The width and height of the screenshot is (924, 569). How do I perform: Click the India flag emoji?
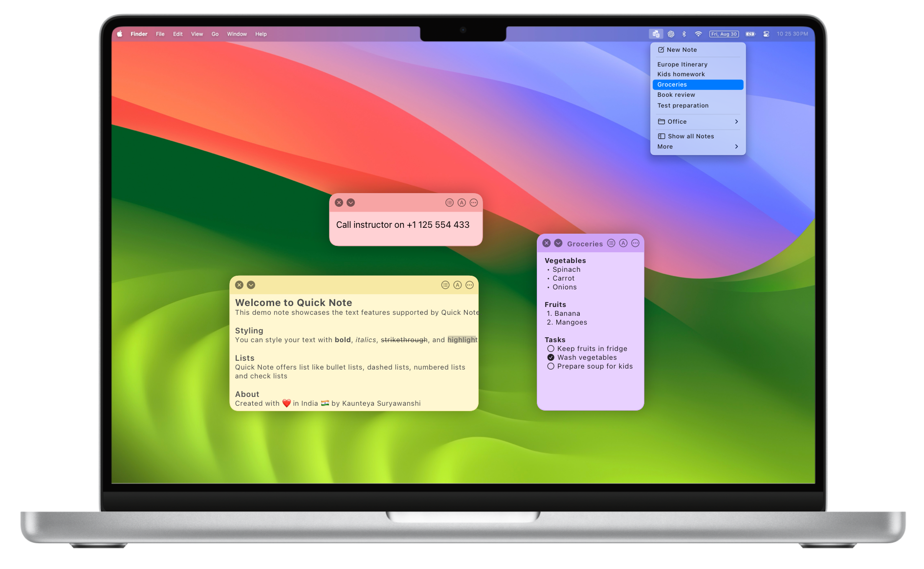pyautogui.click(x=325, y=403)
